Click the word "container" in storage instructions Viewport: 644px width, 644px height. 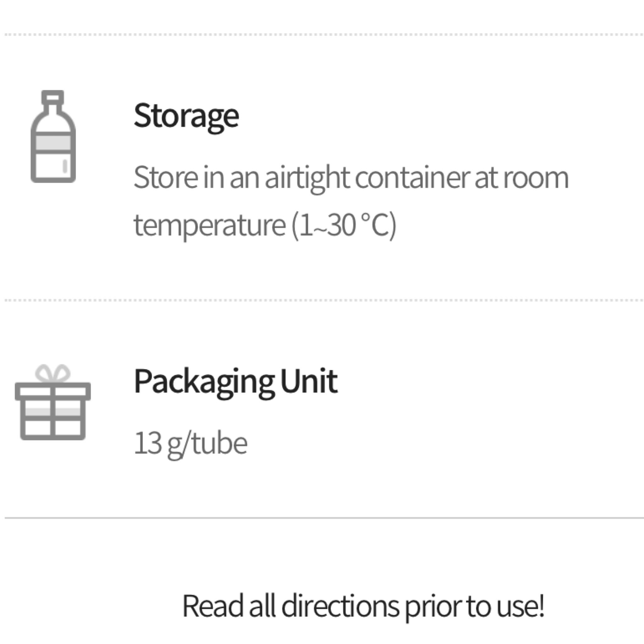412,178
